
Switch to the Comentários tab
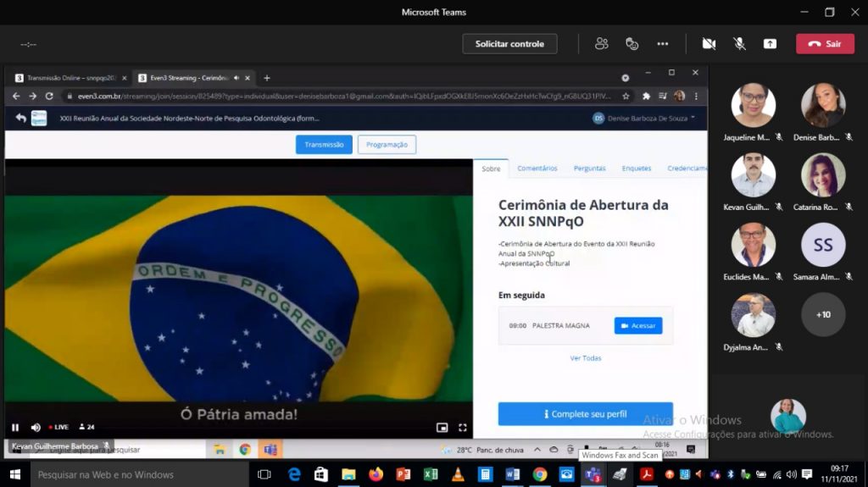pos(537,169)
